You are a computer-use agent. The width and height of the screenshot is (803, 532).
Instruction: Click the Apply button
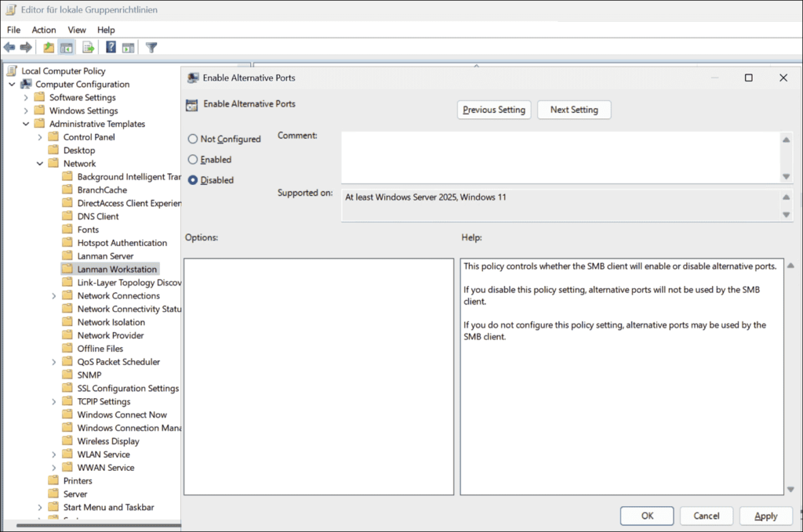point(765,516)
